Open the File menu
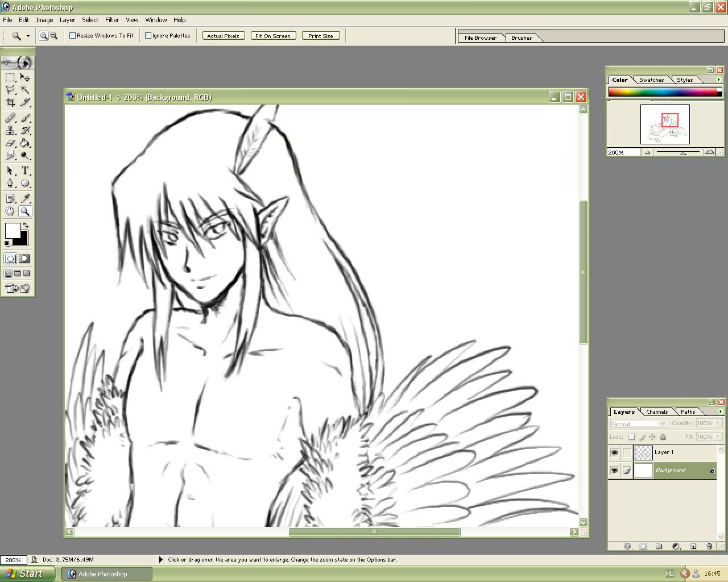The width and height of the screenshot is (728, 582). click(7, 20)
